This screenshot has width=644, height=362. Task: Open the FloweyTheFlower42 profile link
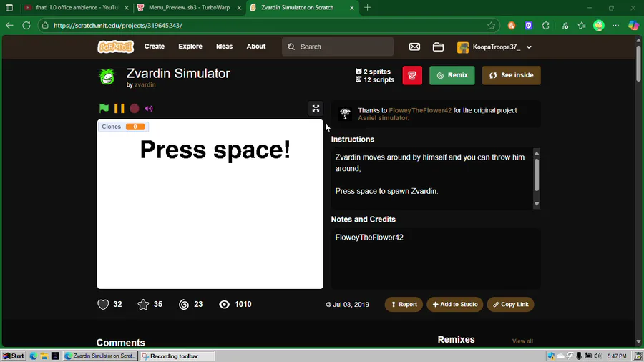[x=420, y=110]
